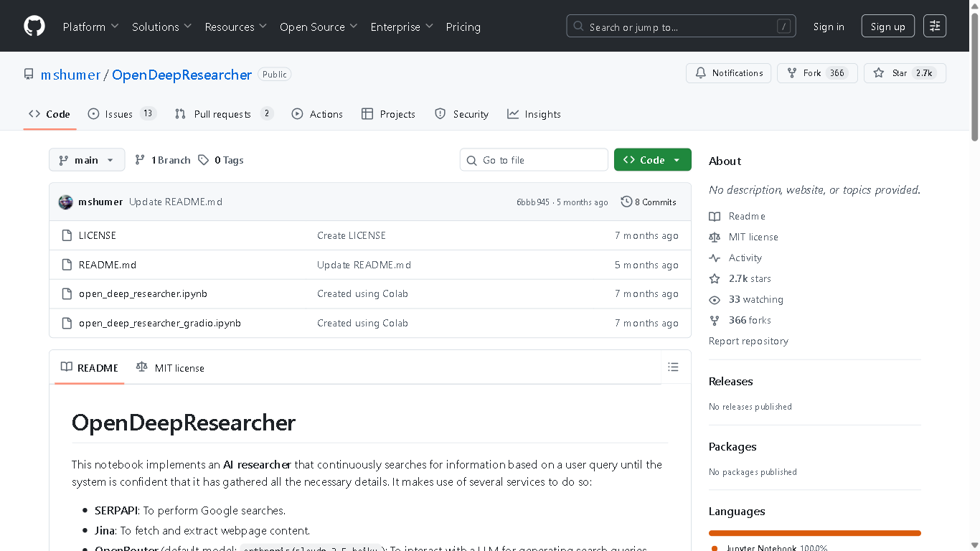Open appearance settings icon button

coord(935,27)
